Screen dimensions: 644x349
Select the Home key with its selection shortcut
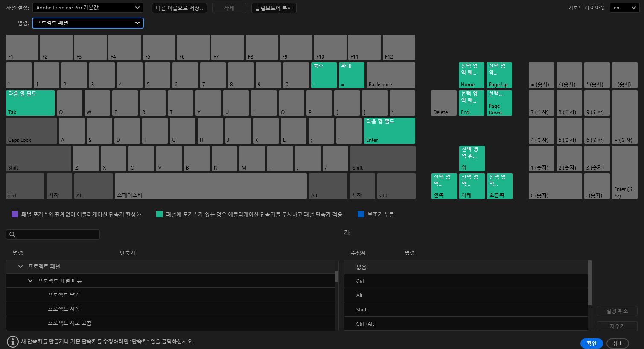pyautogui.click(x=471, y=75)
